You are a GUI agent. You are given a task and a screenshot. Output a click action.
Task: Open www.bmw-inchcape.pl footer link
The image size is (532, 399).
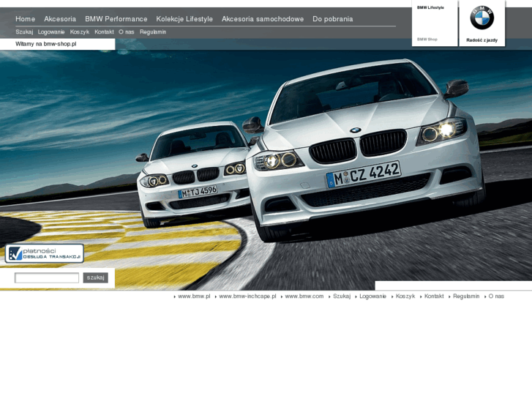tap(247, 296)
